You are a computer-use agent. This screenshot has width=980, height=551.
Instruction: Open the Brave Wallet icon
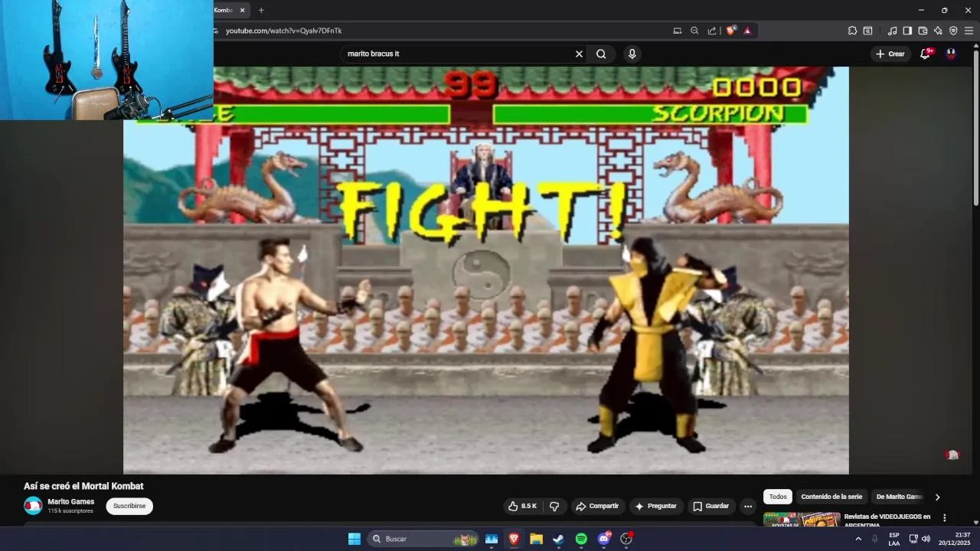[923, 31]
